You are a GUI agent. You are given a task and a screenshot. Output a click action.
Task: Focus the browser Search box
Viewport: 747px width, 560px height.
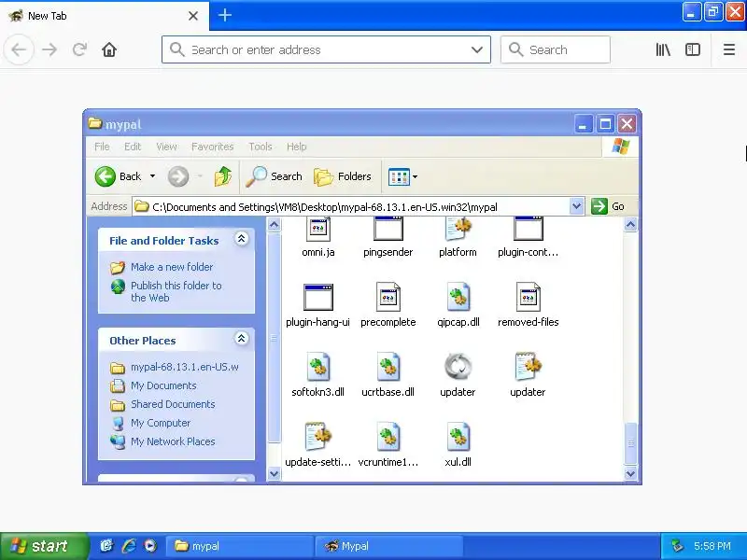pos(556,49)
